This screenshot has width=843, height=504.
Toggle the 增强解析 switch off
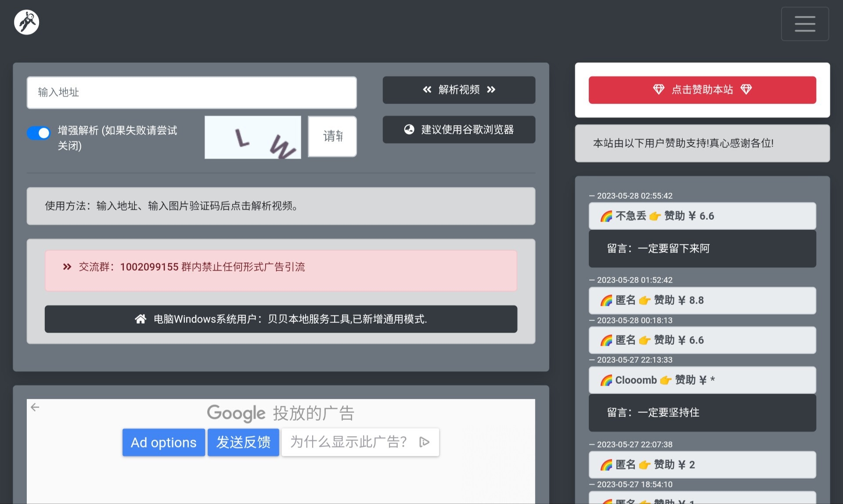[x=39, y=133]
